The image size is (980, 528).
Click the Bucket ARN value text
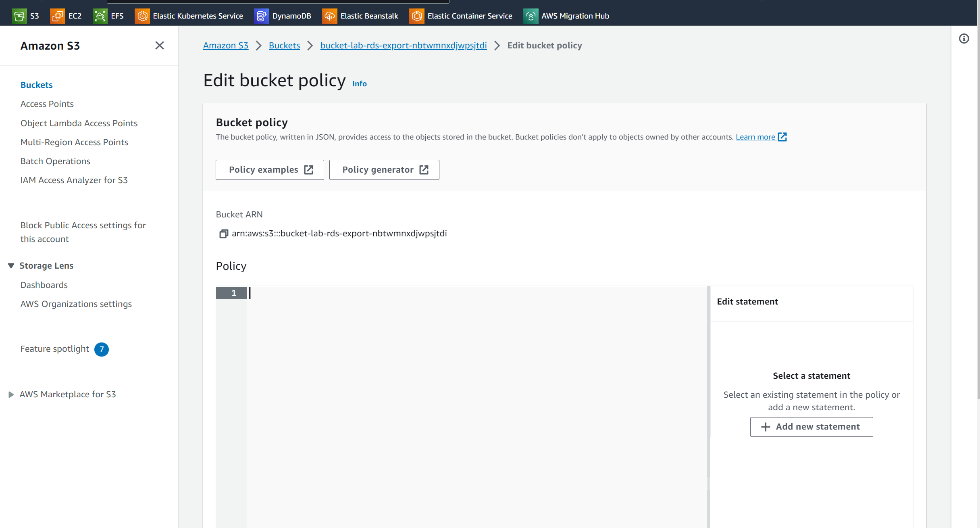(339, 234)
